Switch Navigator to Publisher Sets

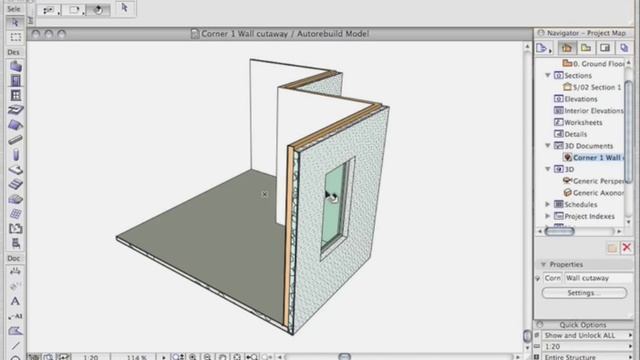pyautogui.click(x=624, y=48)
